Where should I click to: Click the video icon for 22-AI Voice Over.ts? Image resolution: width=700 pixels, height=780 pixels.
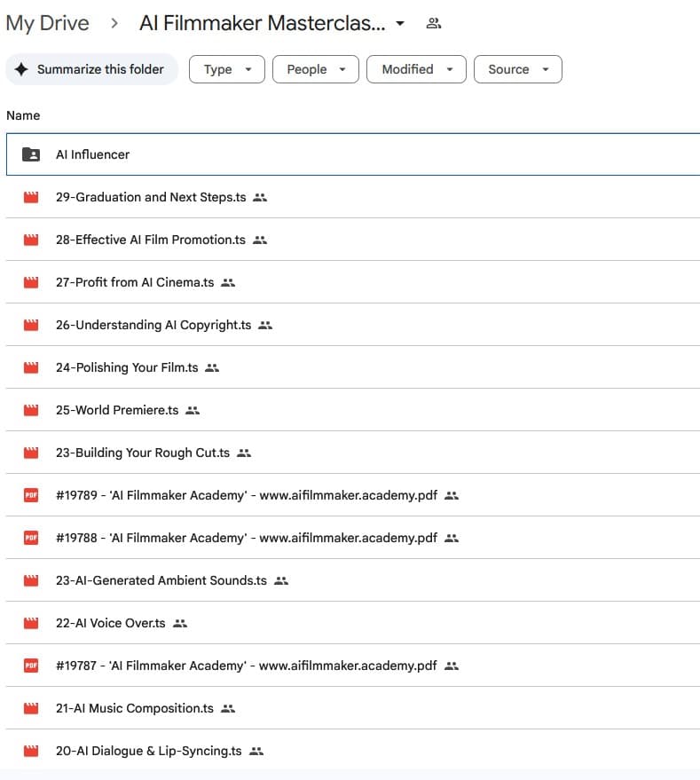[x=31, y=623]
